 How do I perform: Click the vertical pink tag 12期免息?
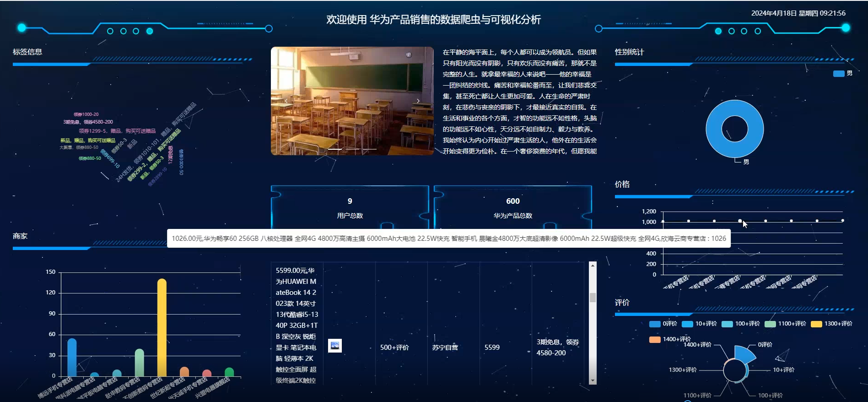(x=170, y=155)
